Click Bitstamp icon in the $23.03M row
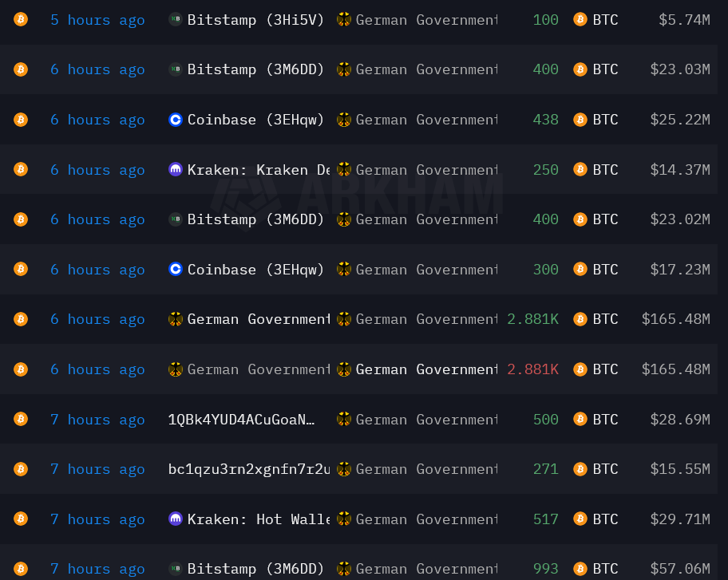 point(176,69)
